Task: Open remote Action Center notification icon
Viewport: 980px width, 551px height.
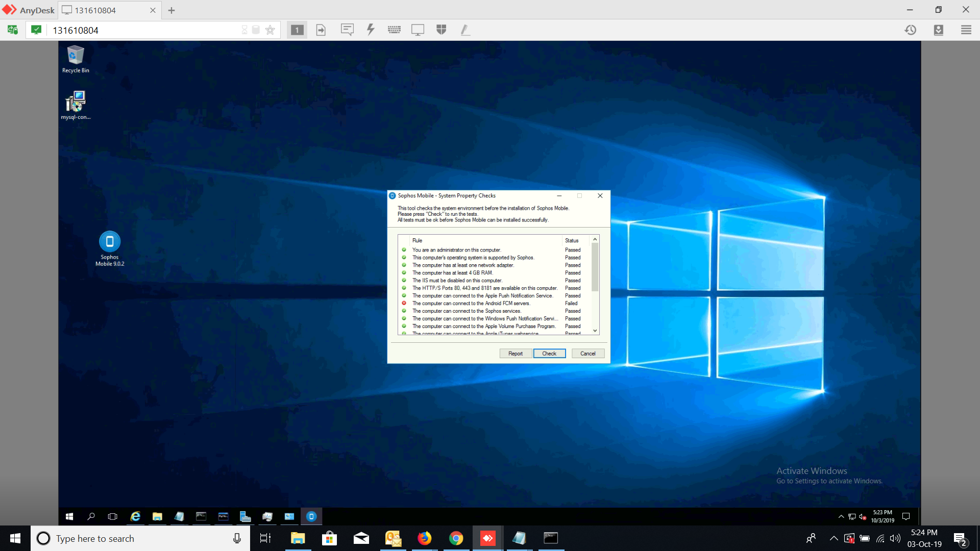Action: pyautogui.click(x=906, y=516)
